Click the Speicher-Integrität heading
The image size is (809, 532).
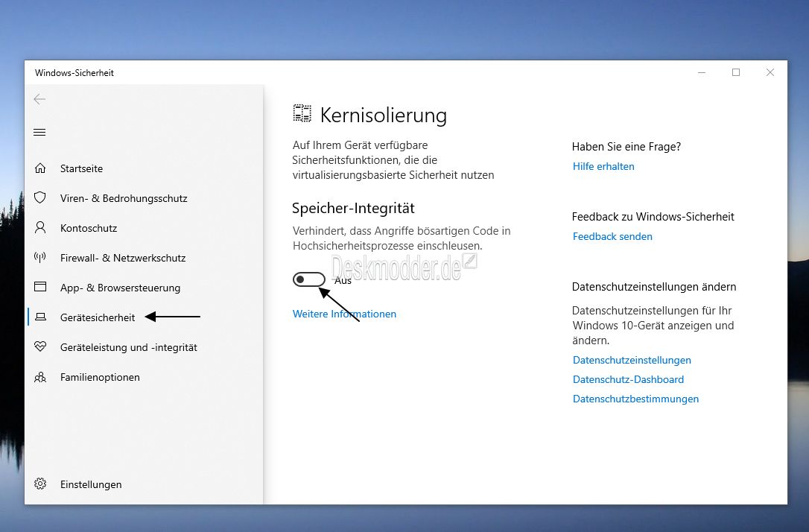353,209
